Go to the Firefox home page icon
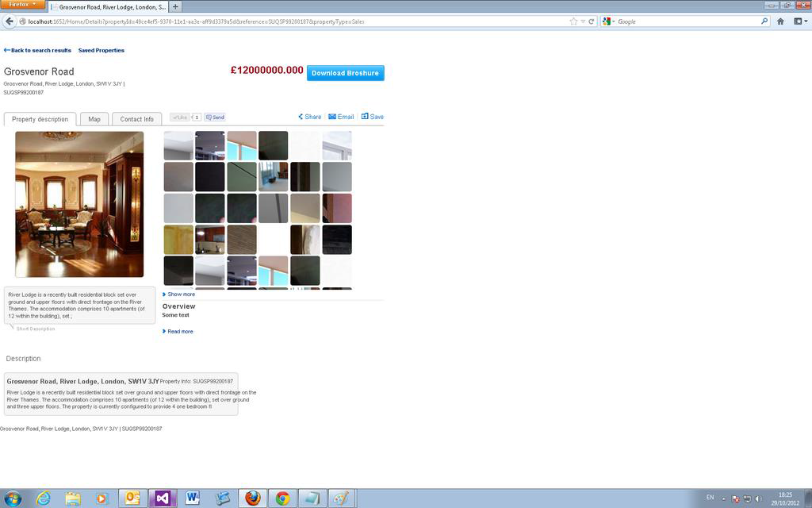812x508 pixels. click(780, 21)
